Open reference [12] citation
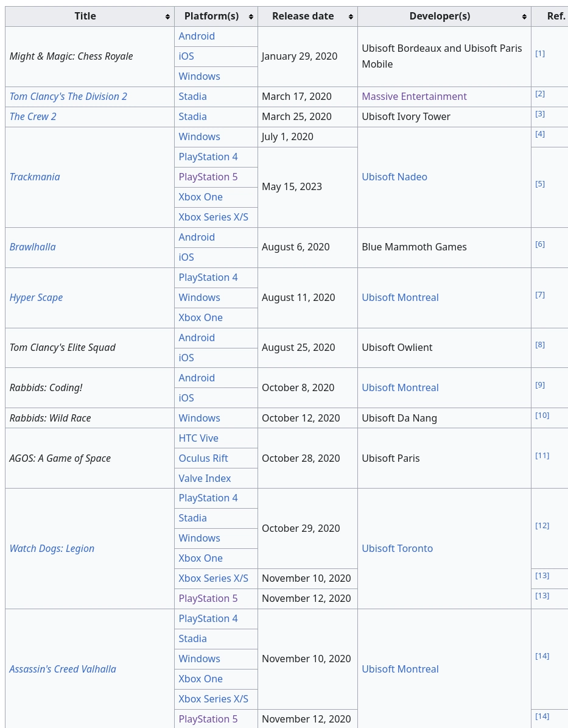 542,526
